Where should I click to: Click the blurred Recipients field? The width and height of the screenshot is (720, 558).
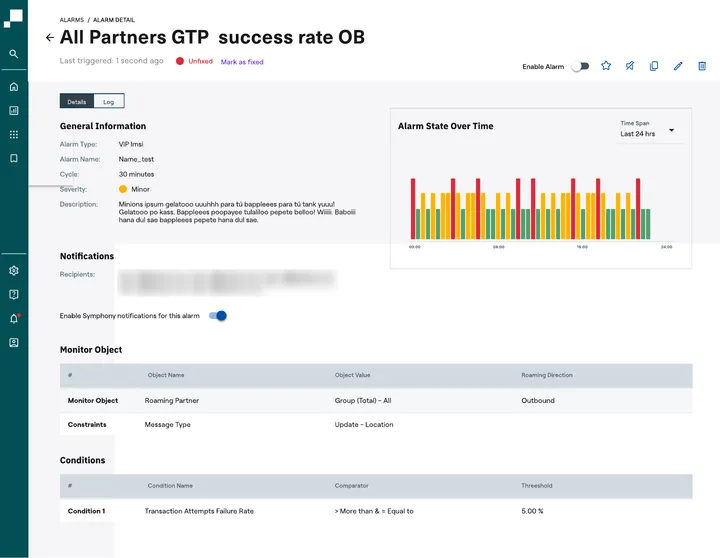click(x=227, y=281)
